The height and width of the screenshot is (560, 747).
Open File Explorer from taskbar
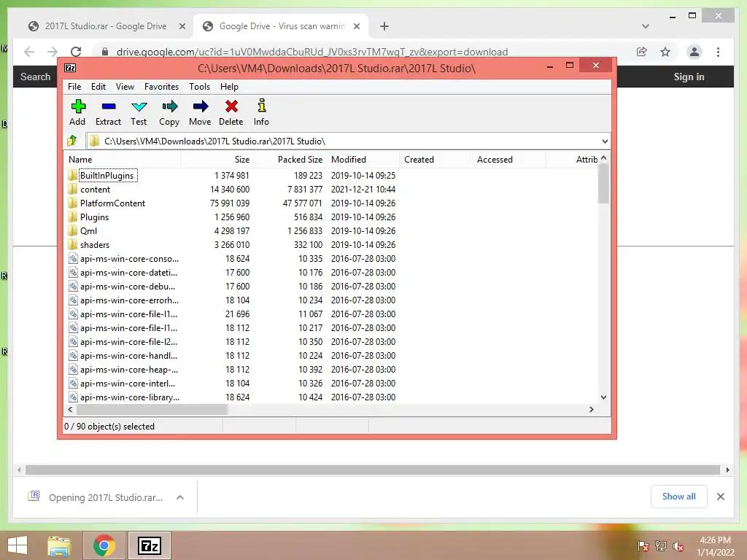[58, 545]
